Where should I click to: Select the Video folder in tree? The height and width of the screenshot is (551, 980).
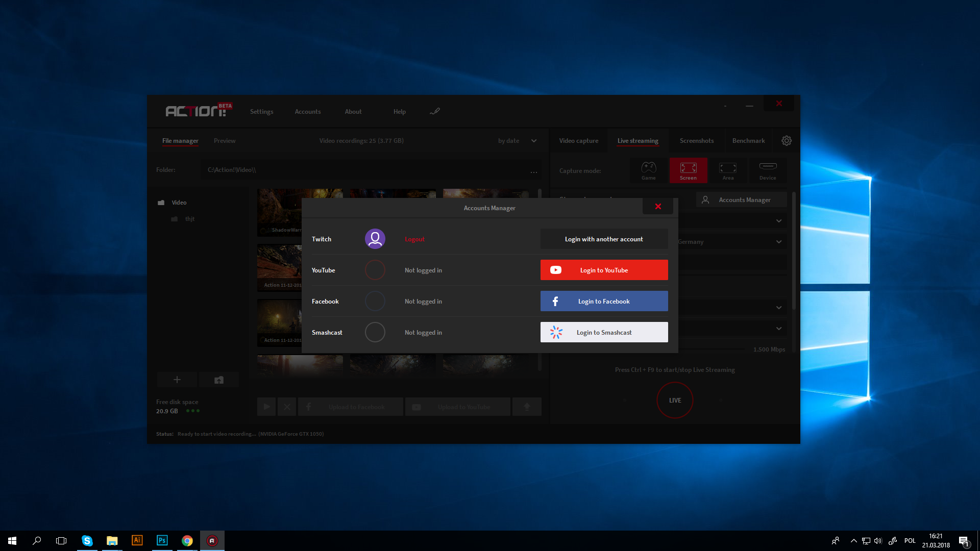coord(173,203)
